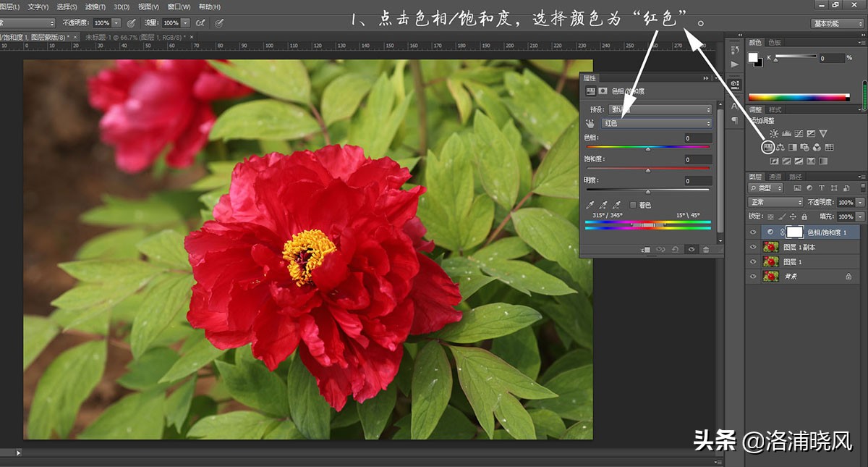Open the 正常 blend mode dropdown
This screenshot has width=868, height=467.
(776, 203)
